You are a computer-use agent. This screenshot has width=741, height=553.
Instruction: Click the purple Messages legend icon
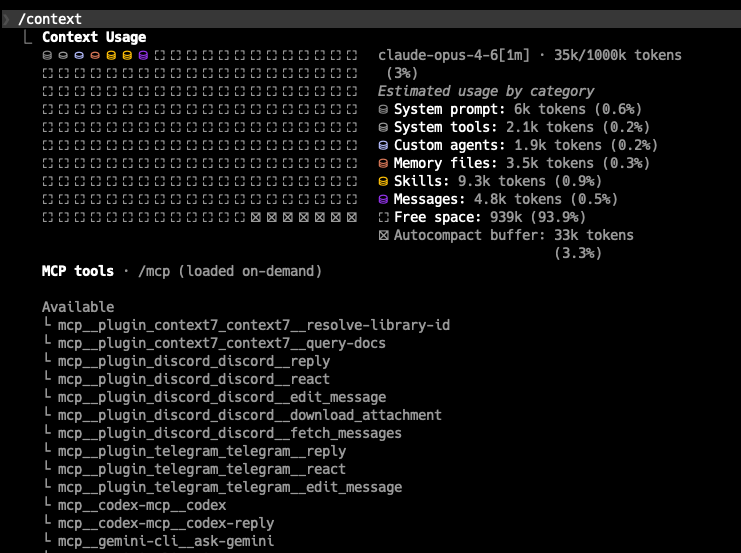(x=383, y=199)
